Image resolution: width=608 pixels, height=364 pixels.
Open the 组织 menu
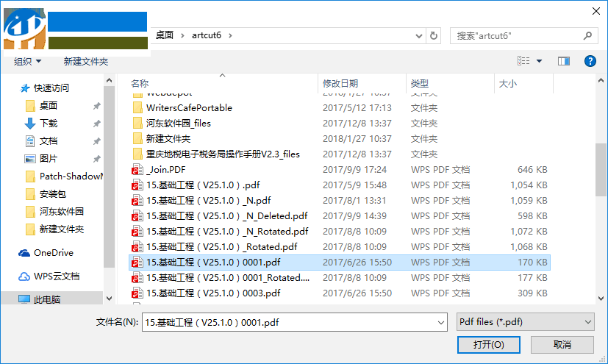click(27, 61)
